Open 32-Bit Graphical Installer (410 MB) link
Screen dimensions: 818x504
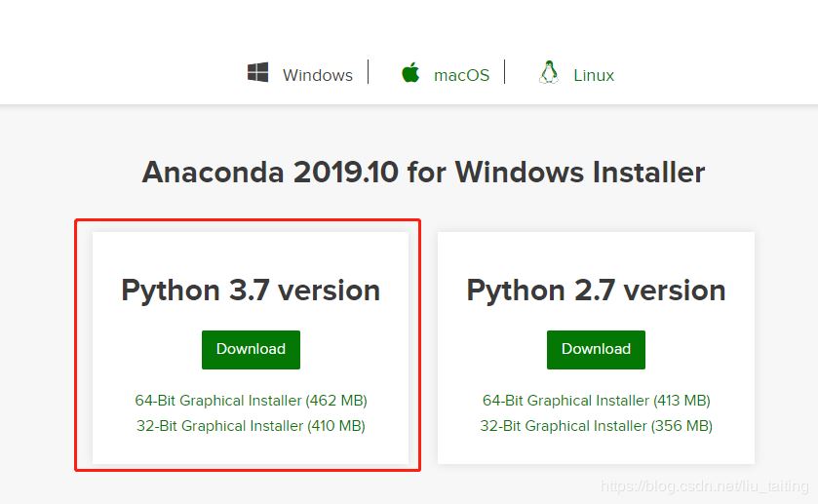coord(251,426)
